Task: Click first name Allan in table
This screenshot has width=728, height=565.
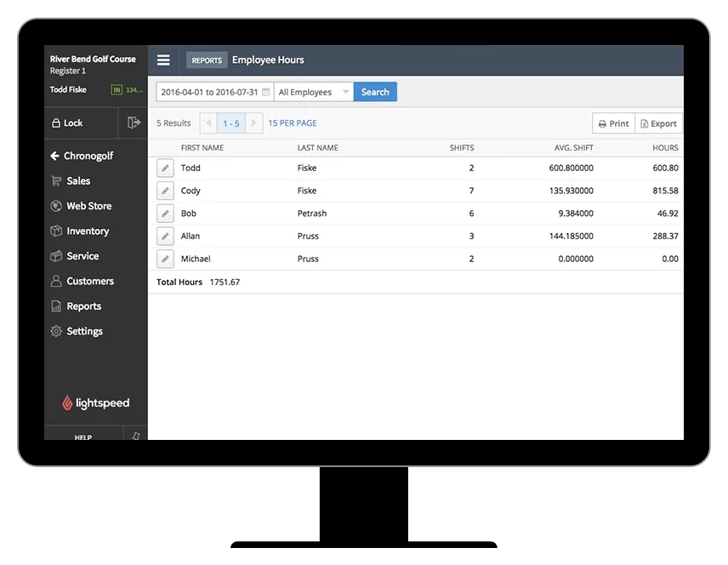Action: pos(191,236)
